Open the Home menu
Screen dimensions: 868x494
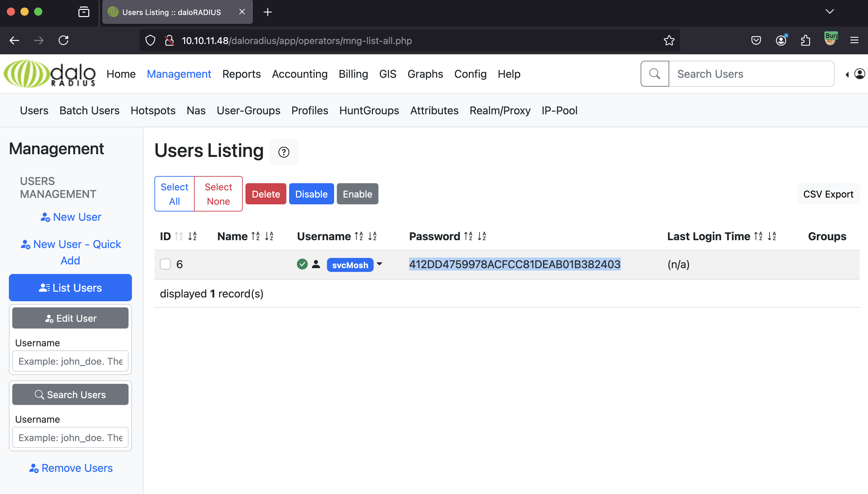121,74
